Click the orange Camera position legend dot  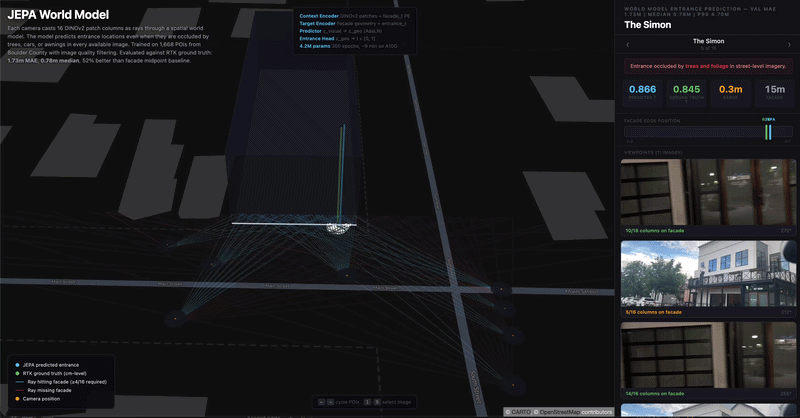pyautogui.click(x=17, y=399)
